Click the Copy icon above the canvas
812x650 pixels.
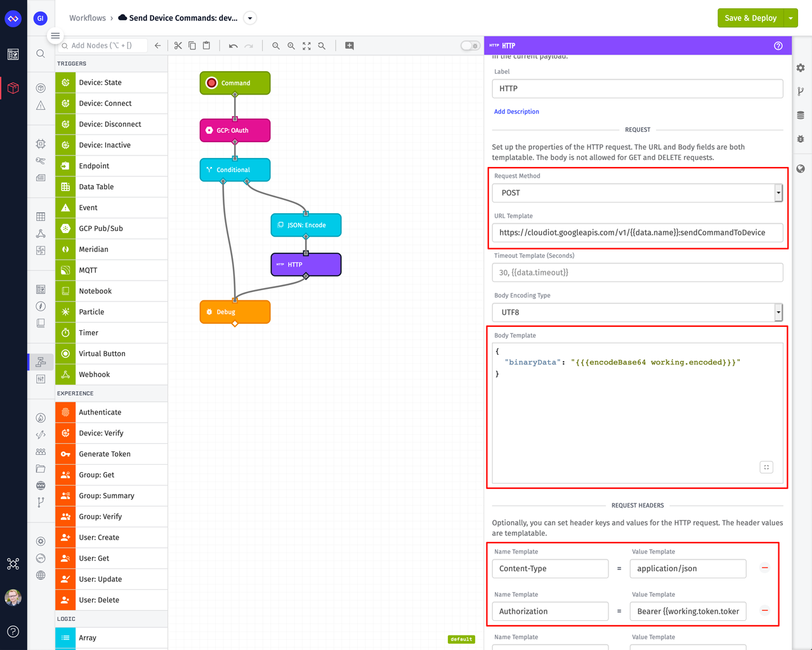tap(192, 46)
